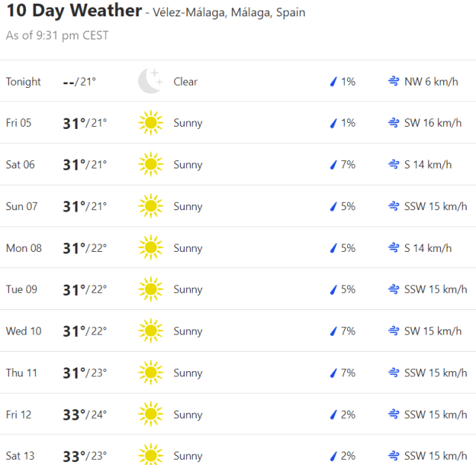Select the Vélez-Málaga, Málaga, Spain location text
Viewport: 476px width, 465px height.
(229, 13)
